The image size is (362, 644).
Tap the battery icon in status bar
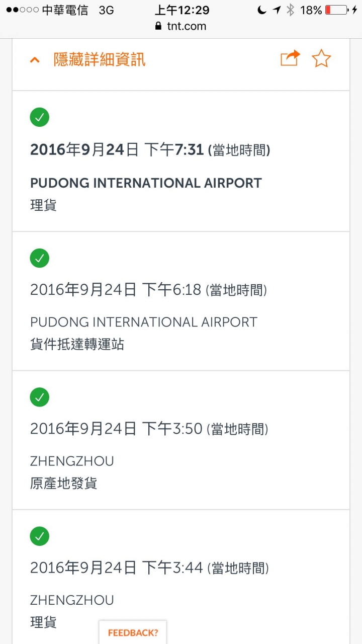point(336,10)
